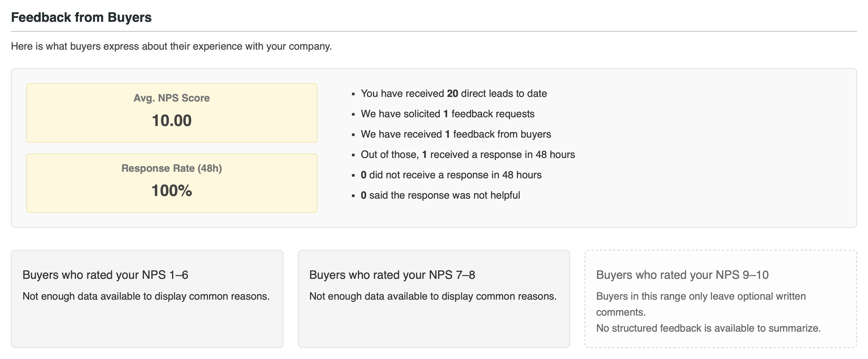Click 'Not enough data' text in NPS 7–8 card
Screen dimensions: 868x359
click(433, 296)
